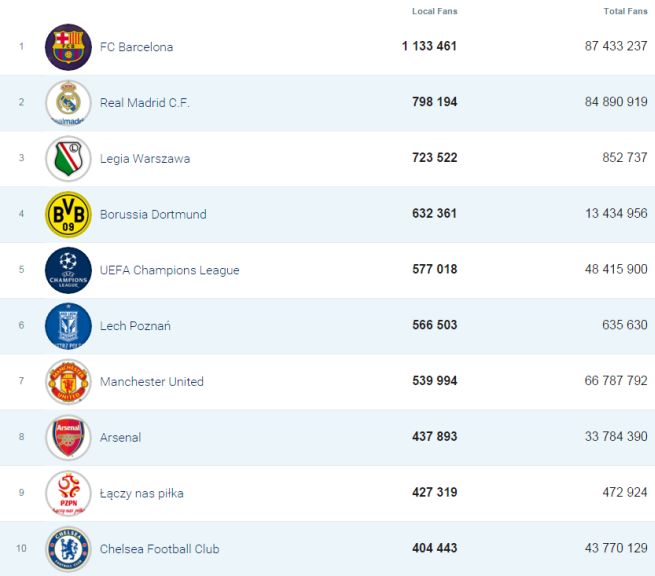Open the Manchester United name link

click(x=151, y=382)
